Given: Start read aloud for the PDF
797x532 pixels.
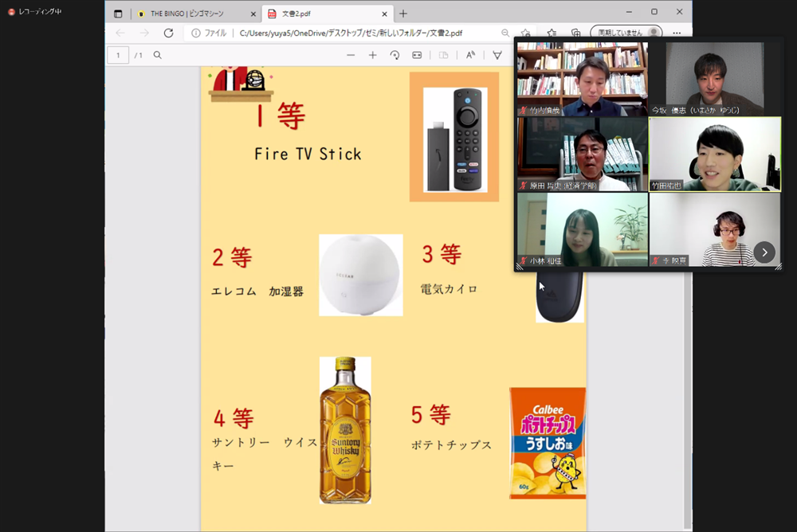Looking at the screenshot, I should click(471, 55).
